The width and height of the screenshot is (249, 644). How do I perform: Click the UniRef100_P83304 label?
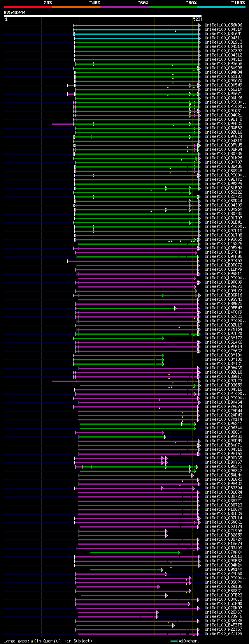(223, 488)
